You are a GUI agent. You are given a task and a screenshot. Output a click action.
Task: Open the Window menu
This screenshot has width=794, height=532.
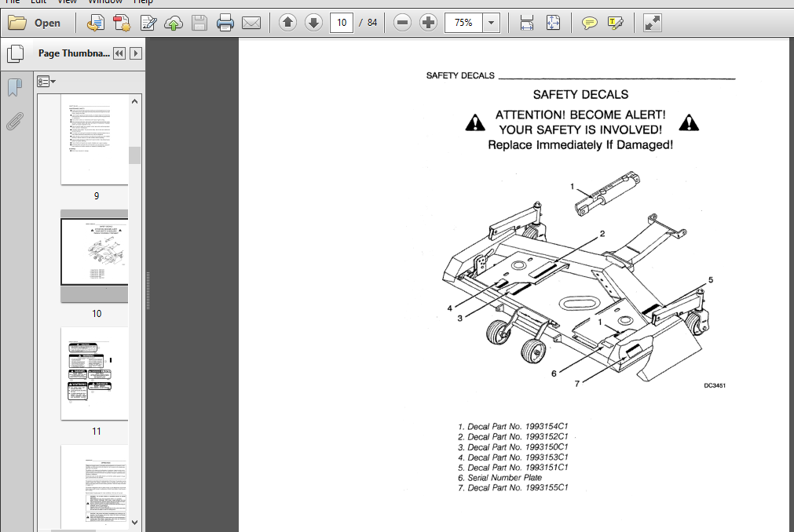tap(104, 2)
